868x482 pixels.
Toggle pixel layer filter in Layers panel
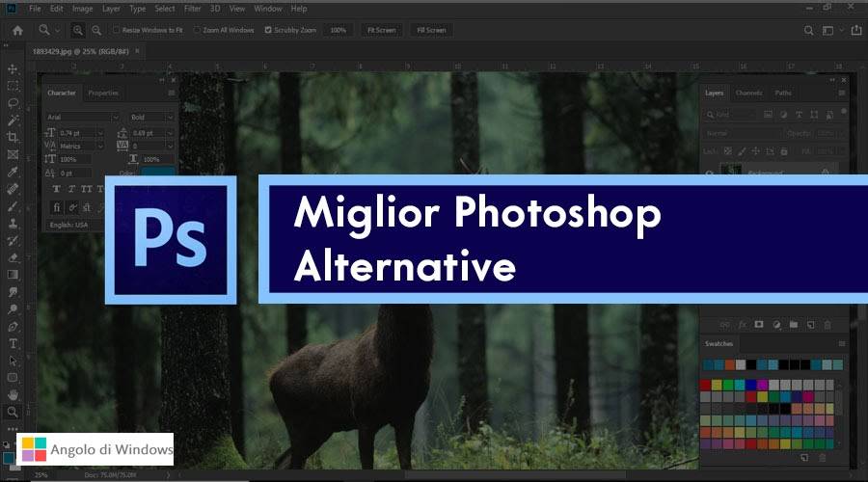coord(768,115)
